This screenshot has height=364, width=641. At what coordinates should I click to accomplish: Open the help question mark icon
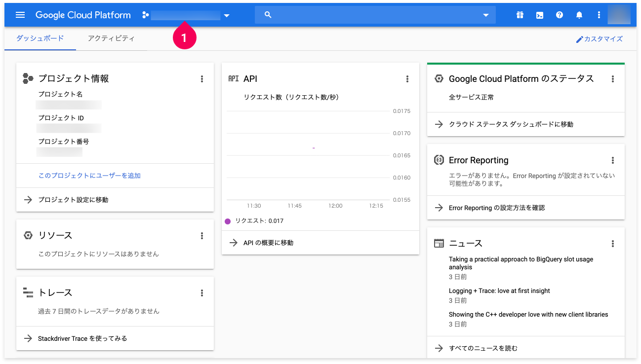point(560,15)
